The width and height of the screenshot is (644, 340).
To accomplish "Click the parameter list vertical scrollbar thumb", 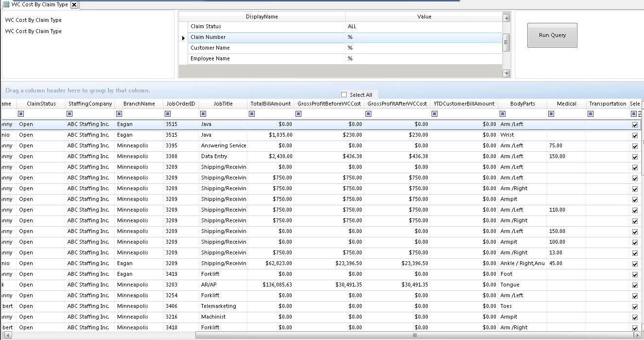I will tap(506, 42).
